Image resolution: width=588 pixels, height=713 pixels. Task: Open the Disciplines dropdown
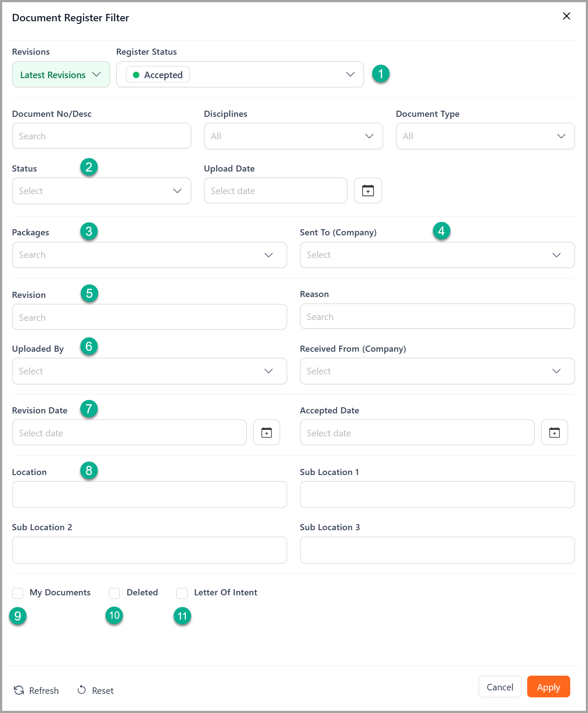pos(293,136)
